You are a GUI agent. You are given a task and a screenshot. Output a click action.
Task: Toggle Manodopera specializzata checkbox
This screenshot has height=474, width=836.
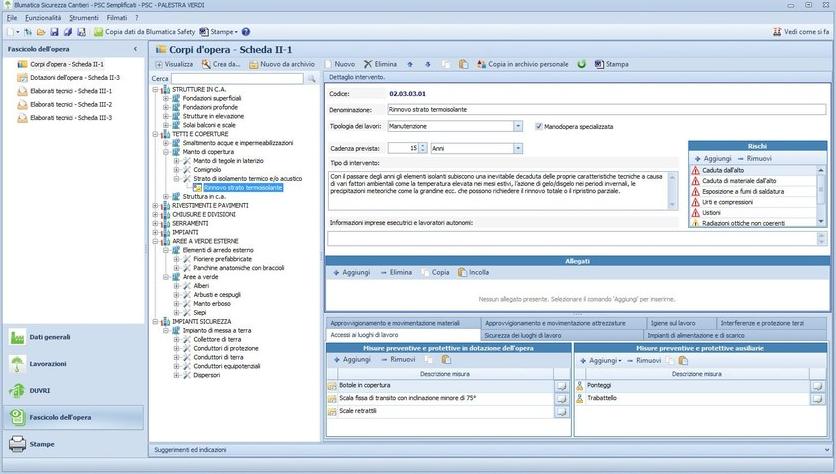tap(538, 127)
